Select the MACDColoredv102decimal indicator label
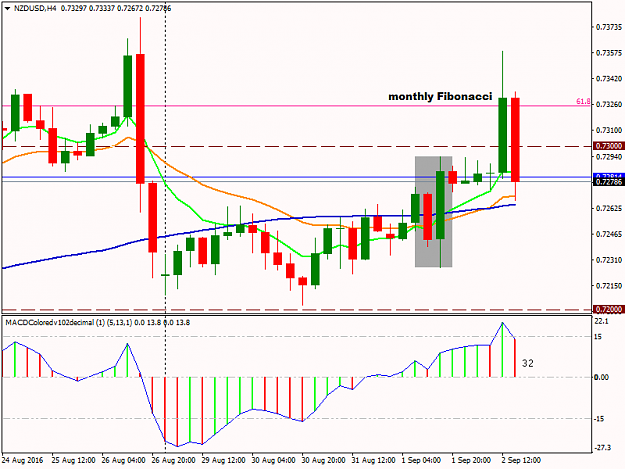The height and width of the screenshot is (469, 625). (x=97, y=322)
